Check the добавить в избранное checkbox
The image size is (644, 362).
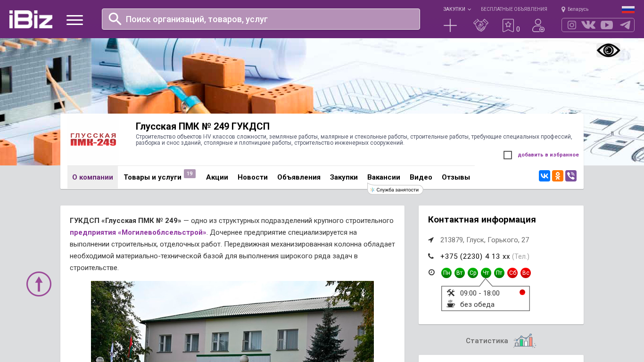point(508,155)
